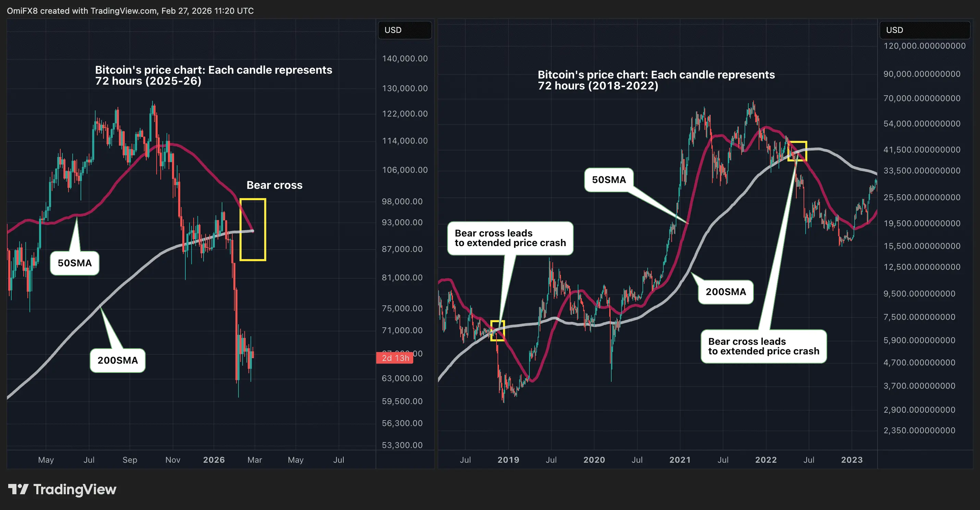Image resolution: width=980 pixels, height=510 pixels.
Task: Click the 50SMA callout on the 2025-26 chart
Action: click(x=75, y=263)
